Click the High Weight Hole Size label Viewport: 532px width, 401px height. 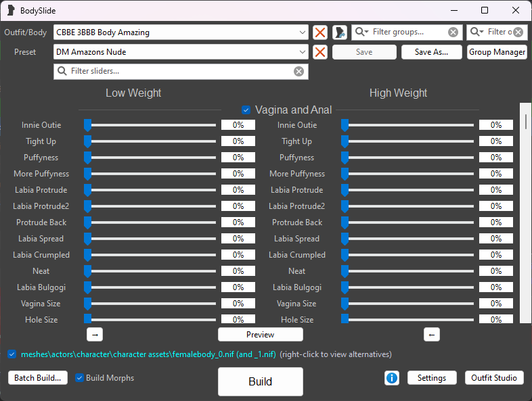pyautogui.click(x=297, y=320)
